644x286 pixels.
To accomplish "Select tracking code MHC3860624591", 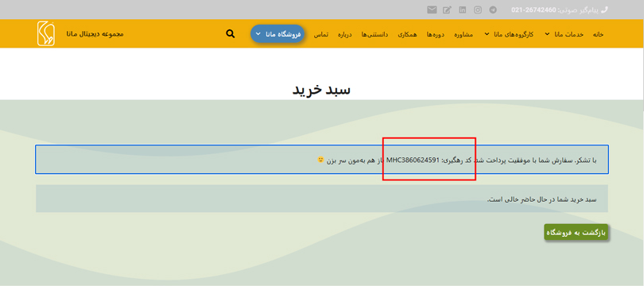I will 413,159.
